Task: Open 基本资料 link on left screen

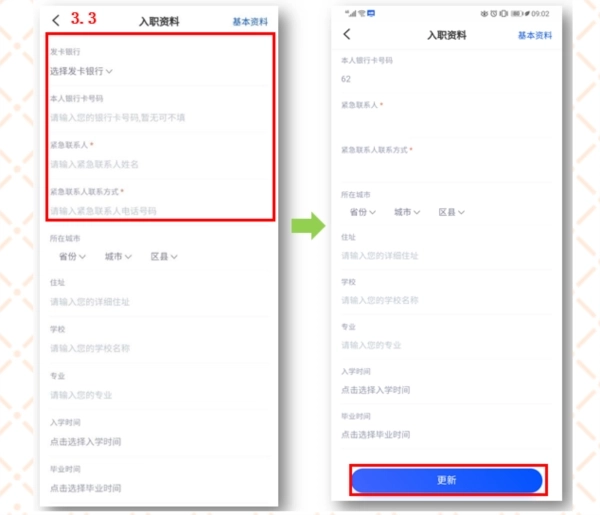Action: (250, 22)
